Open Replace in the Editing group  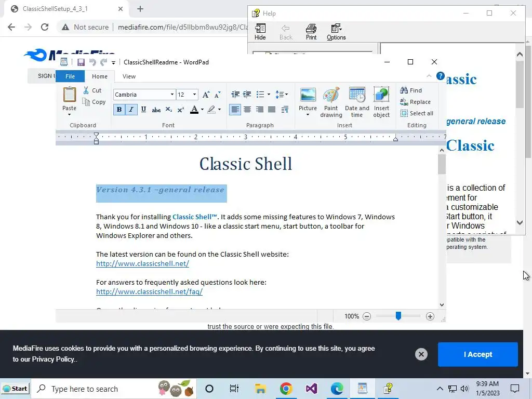pos(415,102)
